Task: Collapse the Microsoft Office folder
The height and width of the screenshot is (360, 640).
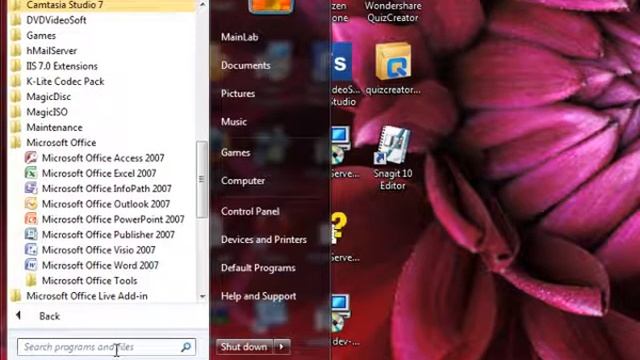Action: pyautogui.click(x=61, y=142)
